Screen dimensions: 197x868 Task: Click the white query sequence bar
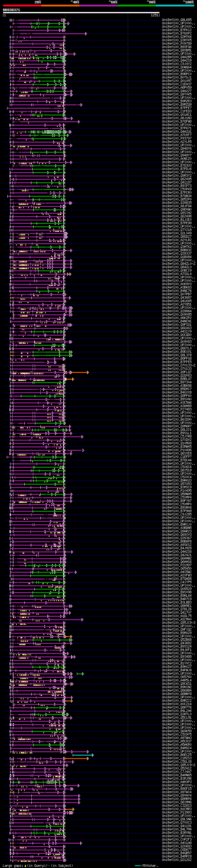(81, 13)
